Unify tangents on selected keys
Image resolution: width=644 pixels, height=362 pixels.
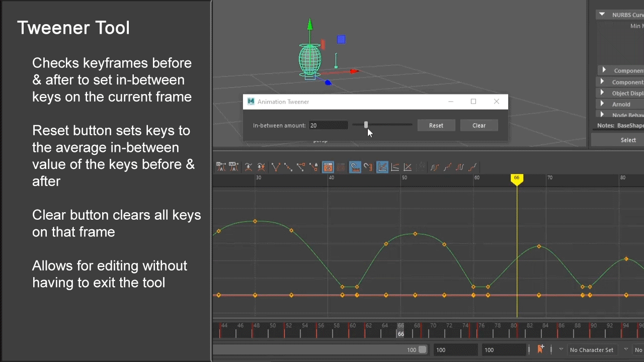(288, 167)
